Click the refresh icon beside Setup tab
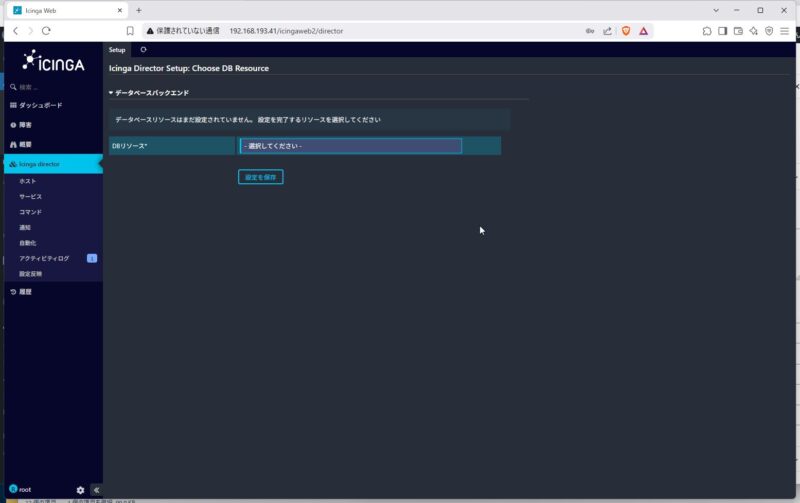The image size is (800, 503). [x=143, y=49]
